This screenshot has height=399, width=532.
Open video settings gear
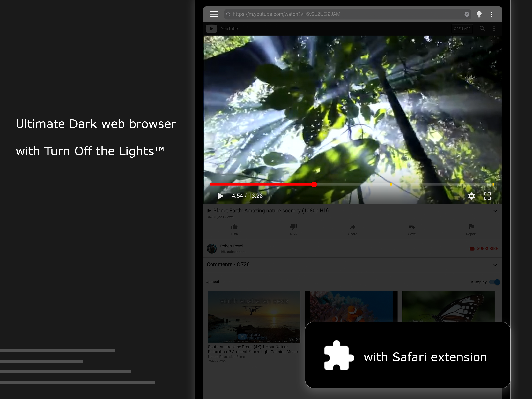tap(471, 196)
